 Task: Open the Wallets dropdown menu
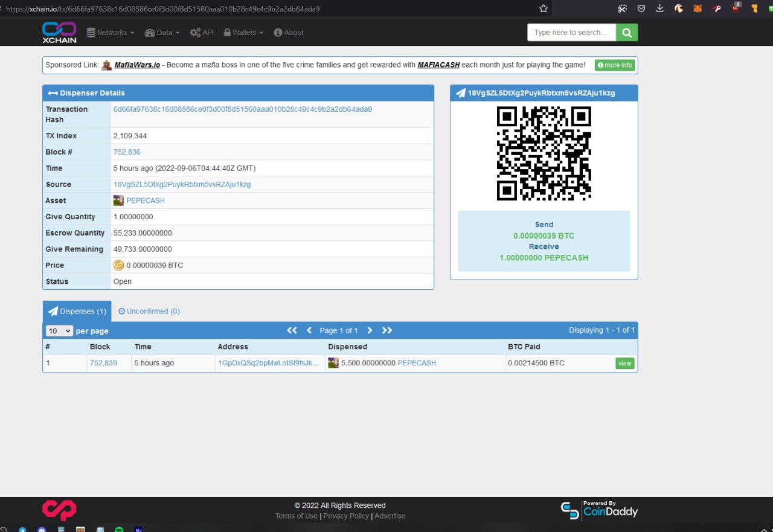coord(243,33)
